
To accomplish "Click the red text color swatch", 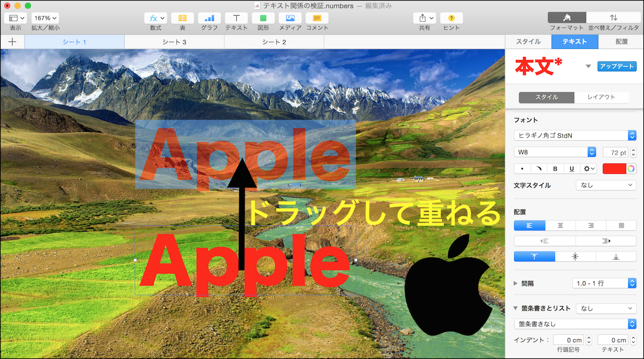I will tap(615, 169).
